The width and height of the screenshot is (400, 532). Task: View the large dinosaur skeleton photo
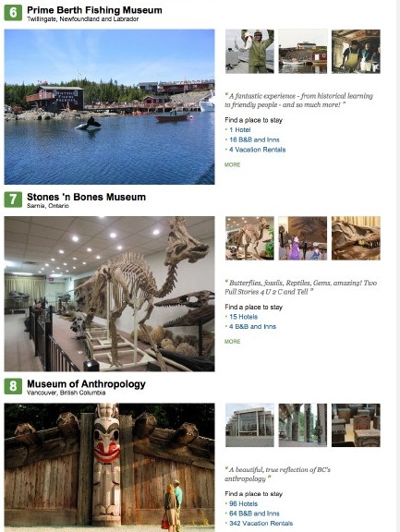tap(109, 294)
